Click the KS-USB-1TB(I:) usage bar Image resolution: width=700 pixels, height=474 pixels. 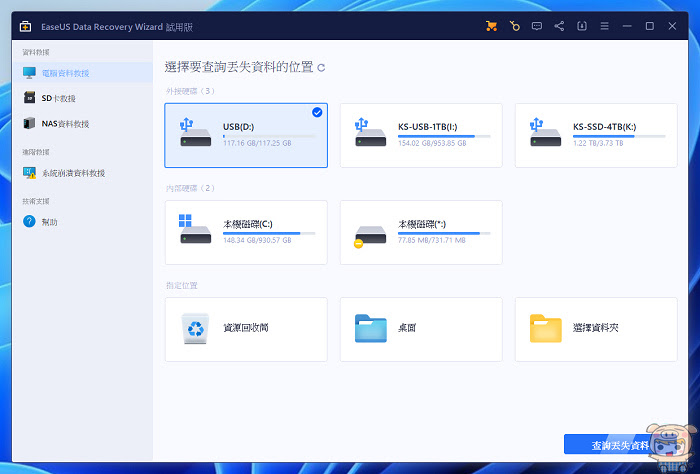[x=444, y=136]
